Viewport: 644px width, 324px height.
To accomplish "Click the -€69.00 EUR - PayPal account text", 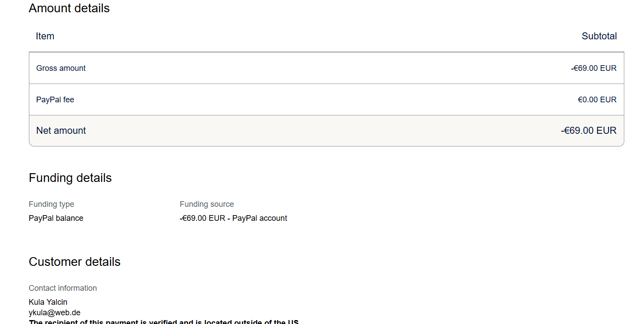I will [x=233, y=218].
